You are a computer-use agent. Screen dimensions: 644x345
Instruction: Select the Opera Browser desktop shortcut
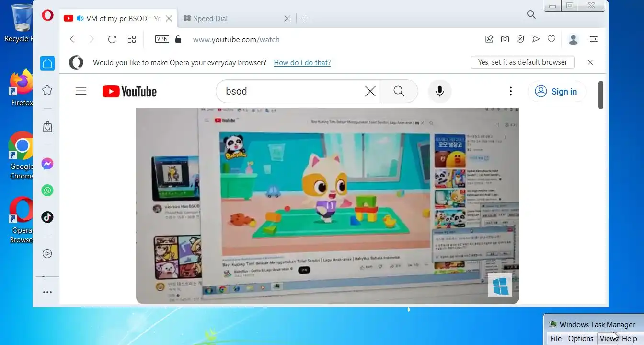(21, 220)
